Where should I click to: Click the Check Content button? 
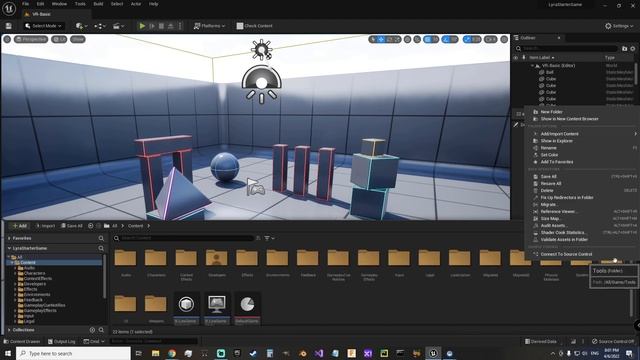[x=254, y=26]
